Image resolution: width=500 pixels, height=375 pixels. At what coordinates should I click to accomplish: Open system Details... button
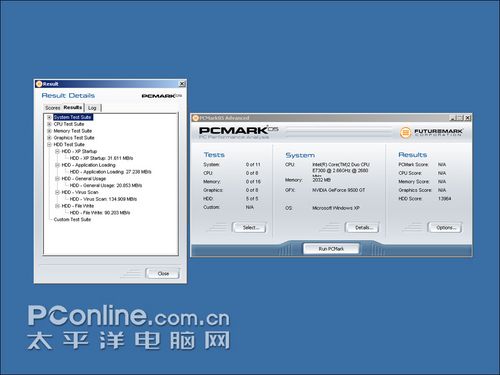click(x=362, y=228)
